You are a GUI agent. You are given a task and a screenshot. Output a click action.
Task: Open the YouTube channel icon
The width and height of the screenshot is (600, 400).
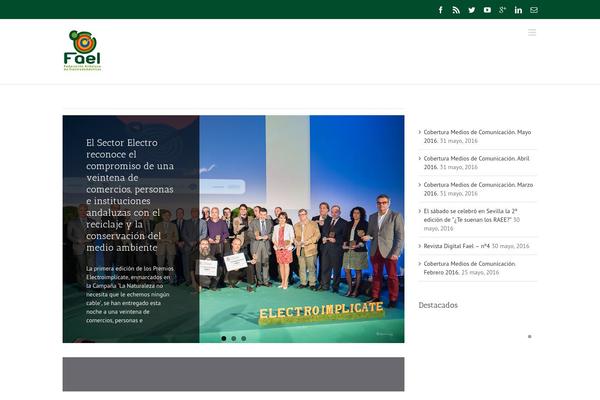[x=487, y=10]
